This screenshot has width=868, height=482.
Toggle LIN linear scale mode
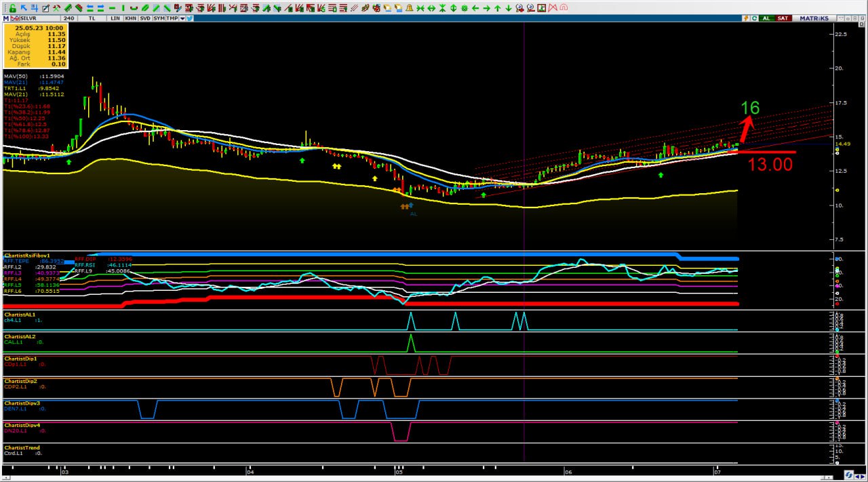point(114,18)
